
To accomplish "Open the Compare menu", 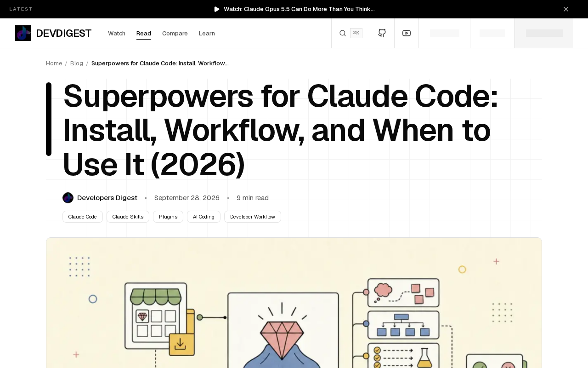I will click(175, 34).
